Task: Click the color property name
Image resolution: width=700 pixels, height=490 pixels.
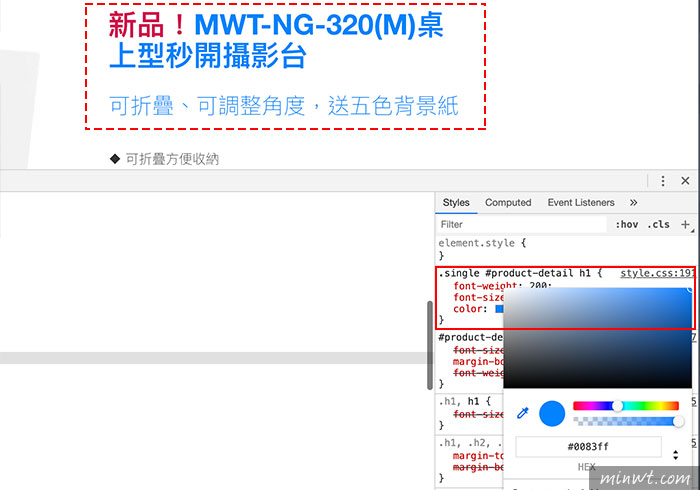Action: pyautogui.click(x=468, y=309)
